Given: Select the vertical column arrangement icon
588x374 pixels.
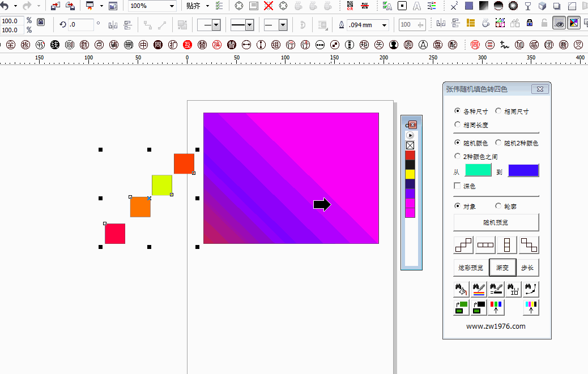Looking at the screenshot, I should point(507,245).
